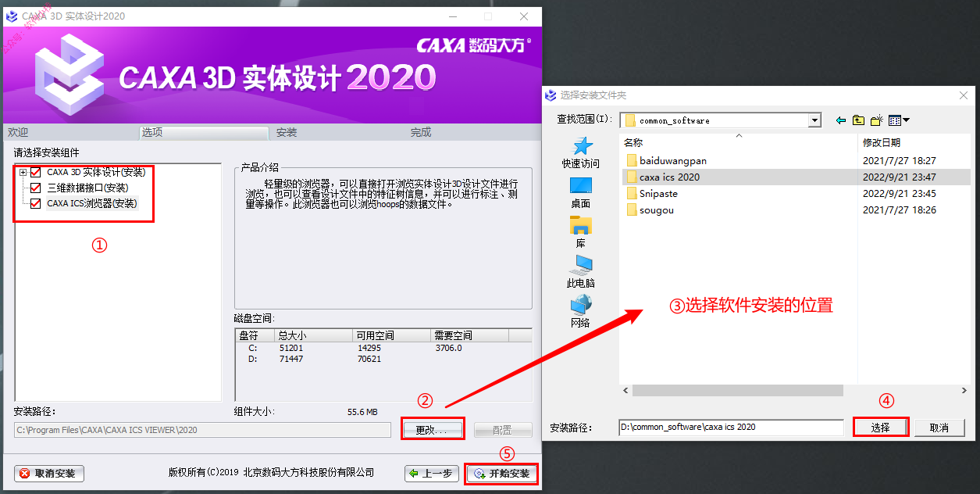Confirm the folder with the 选择 button
This screenshot has width=980, height=494.
click(x=880, y=428)
